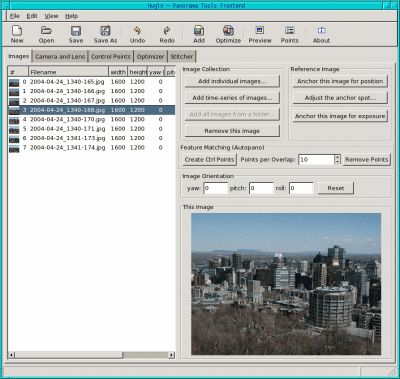
Task: Click the Save toolbar icon
Action: coord(76,34)
